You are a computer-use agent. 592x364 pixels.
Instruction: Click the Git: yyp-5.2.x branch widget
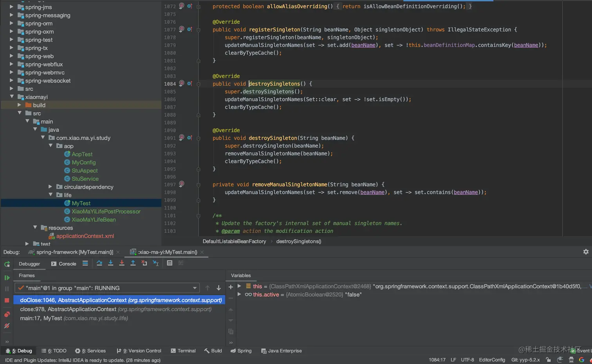525,360
